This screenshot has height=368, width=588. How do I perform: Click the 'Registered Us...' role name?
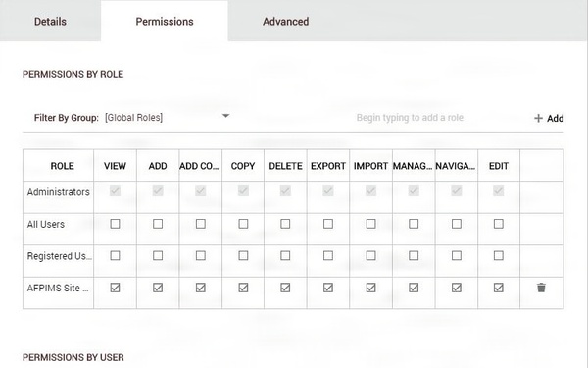59,256
